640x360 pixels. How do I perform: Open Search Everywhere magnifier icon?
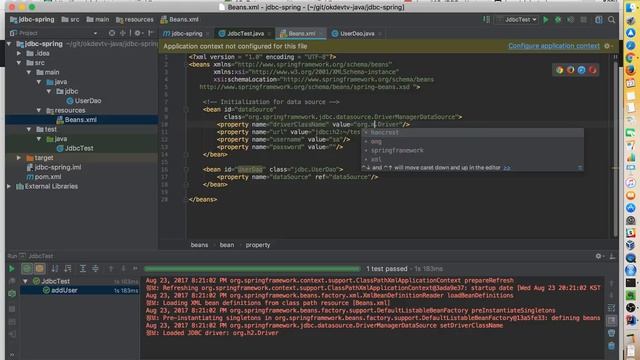611,20
